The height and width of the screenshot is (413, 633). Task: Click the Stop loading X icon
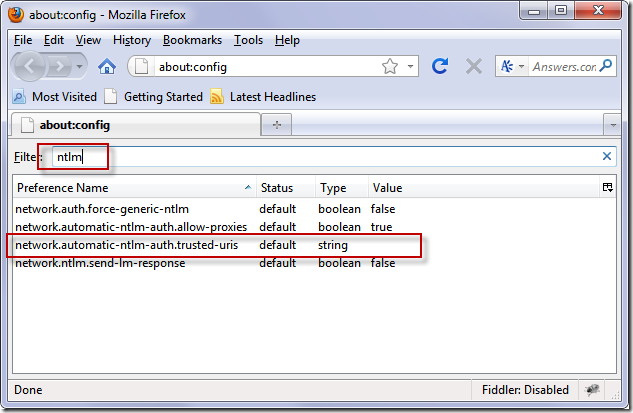473,67
